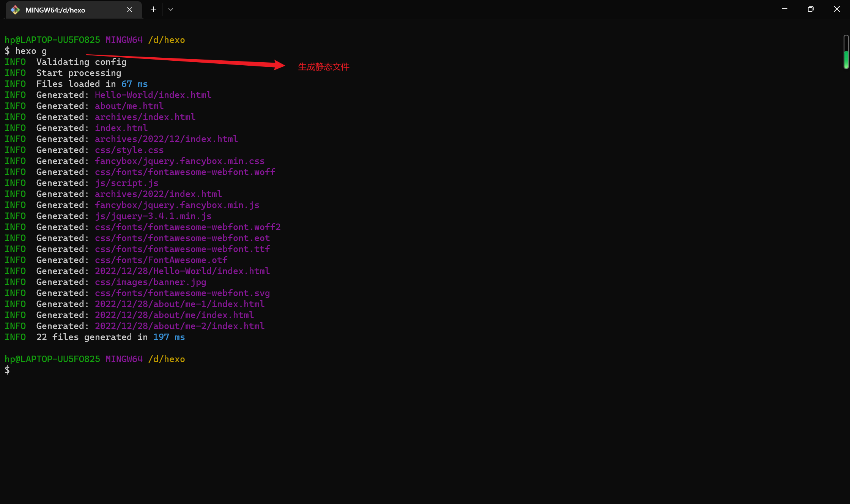Viewport: 850px width, 504px height.
Task: Click '2022/12/28/Hello-World/index.html' path
Action: pyautogui.click(x=182, y=271)
